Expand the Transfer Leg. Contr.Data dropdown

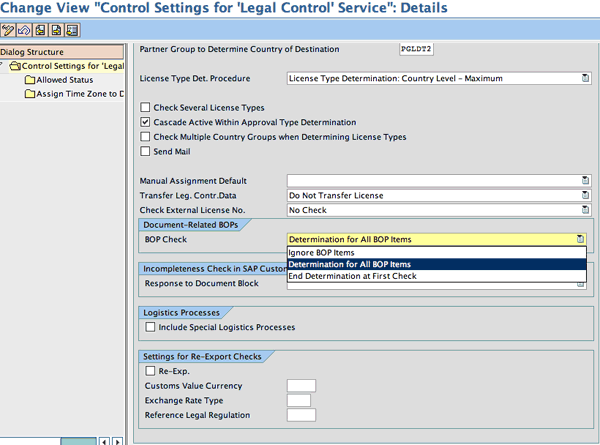pyautogui.click(x=581, y=195)
